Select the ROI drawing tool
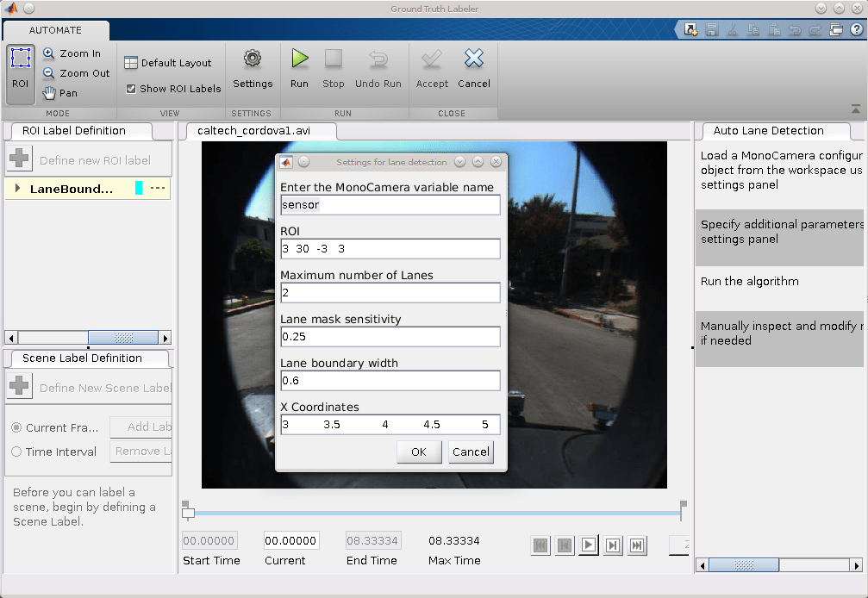 [x=21, y=70]
